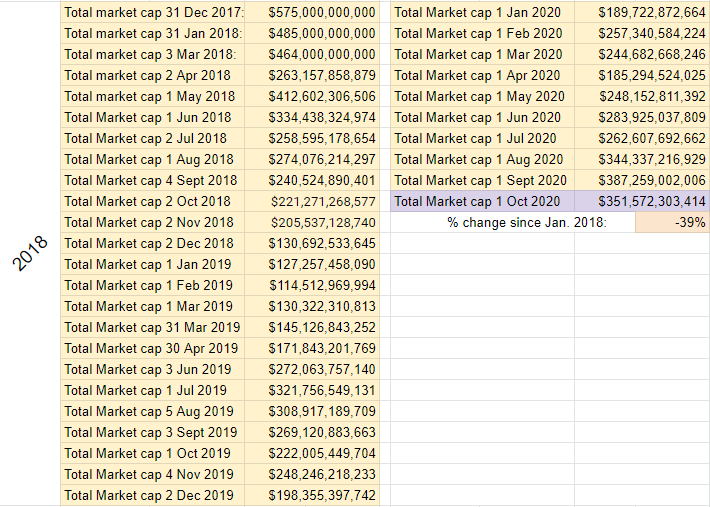This screenshot has height=507, width=710.
Task: Select the 1 May 2018 label cell
Action: click(x=153, y=96)
